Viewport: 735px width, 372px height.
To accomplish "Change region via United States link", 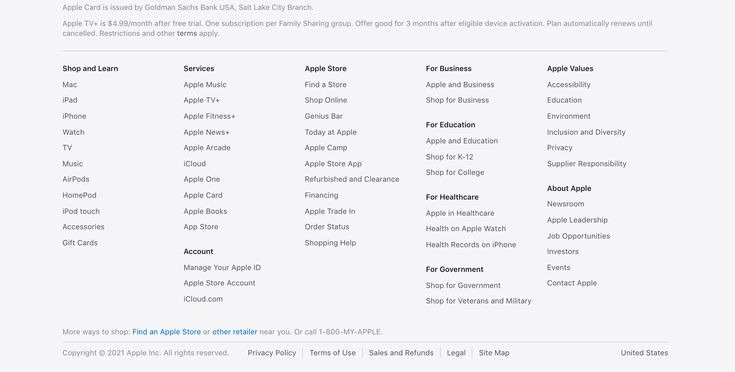I will (644, 353).
